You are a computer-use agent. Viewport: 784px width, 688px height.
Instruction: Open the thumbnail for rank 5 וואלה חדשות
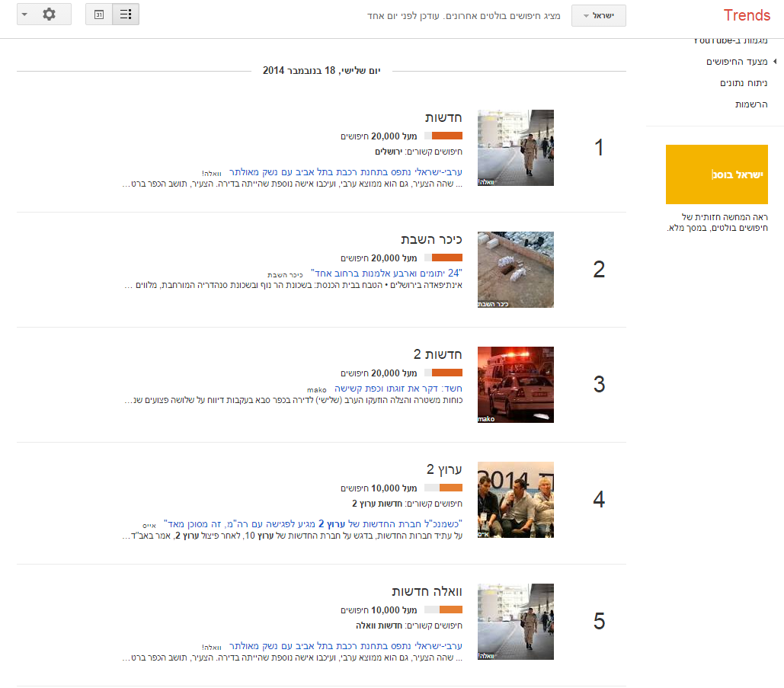coord(515,622)
